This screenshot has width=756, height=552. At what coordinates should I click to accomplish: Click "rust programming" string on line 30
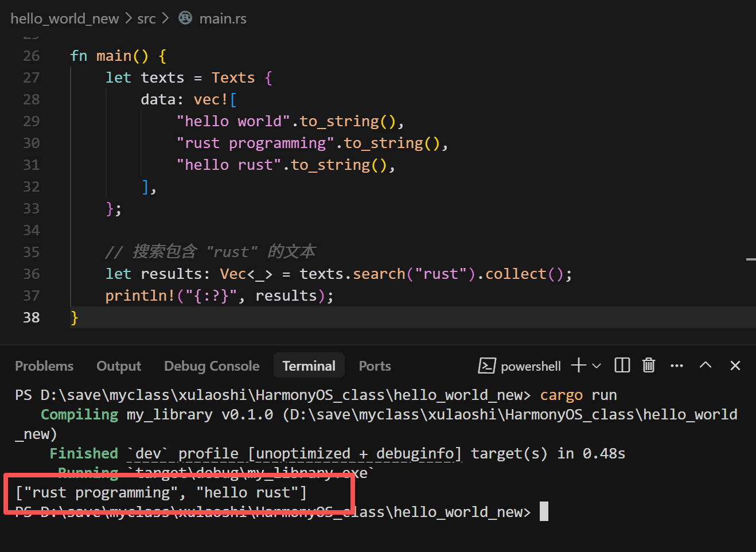(x=255, y=143)
